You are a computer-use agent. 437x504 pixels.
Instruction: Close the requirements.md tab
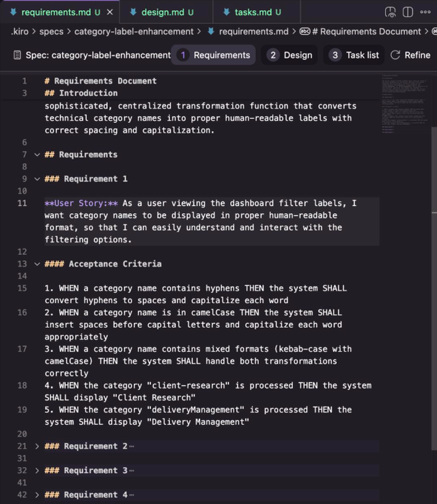tap(111, 12)
